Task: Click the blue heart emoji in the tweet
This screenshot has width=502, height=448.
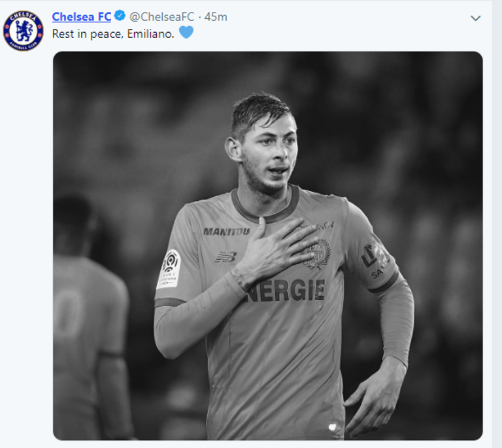Action: tap(186, 33)
